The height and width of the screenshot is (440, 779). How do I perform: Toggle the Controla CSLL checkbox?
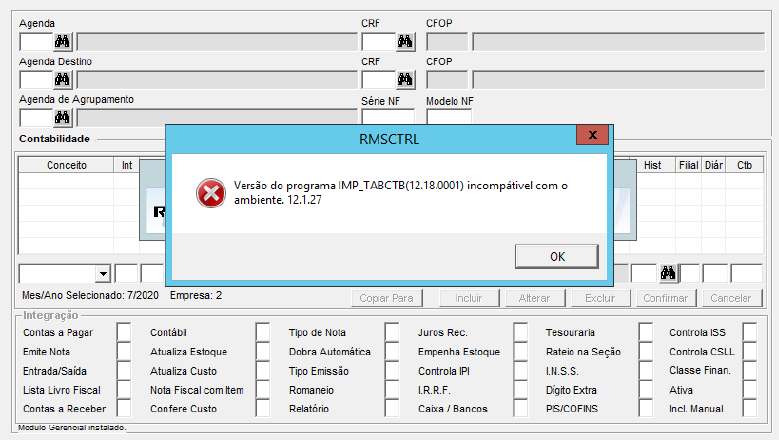tap(750, 352)
